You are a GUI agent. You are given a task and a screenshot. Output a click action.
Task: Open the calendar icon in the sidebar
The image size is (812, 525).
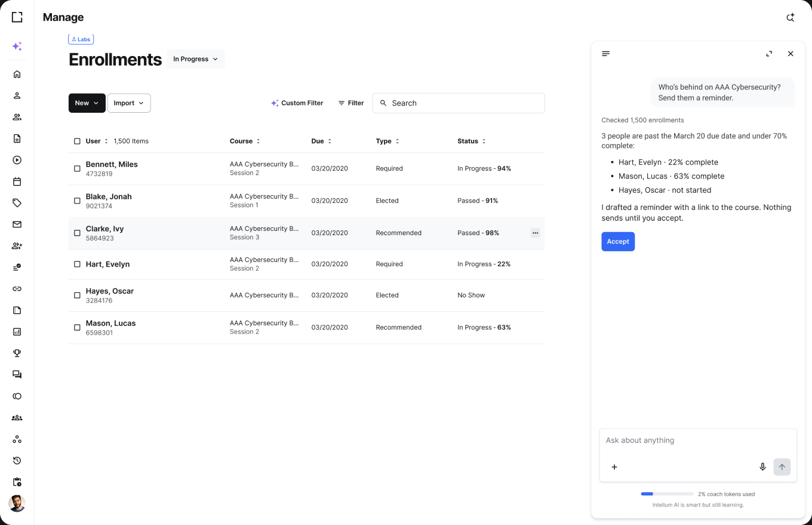coord(17,181)
